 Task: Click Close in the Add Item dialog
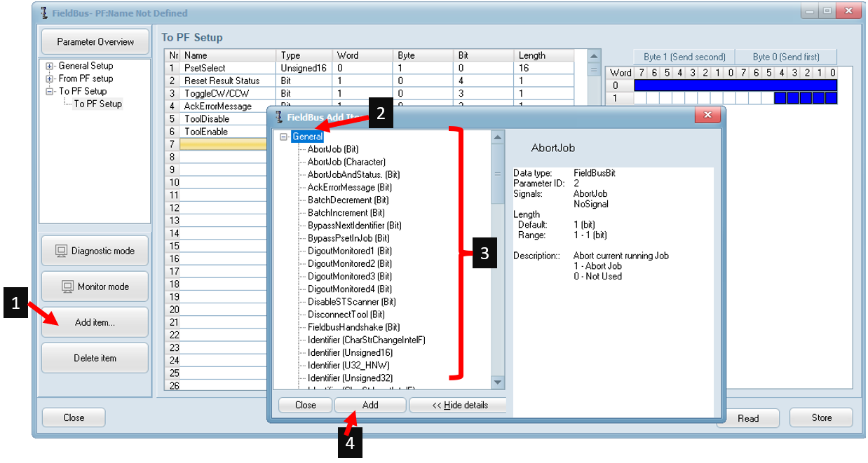pos(305,405)
